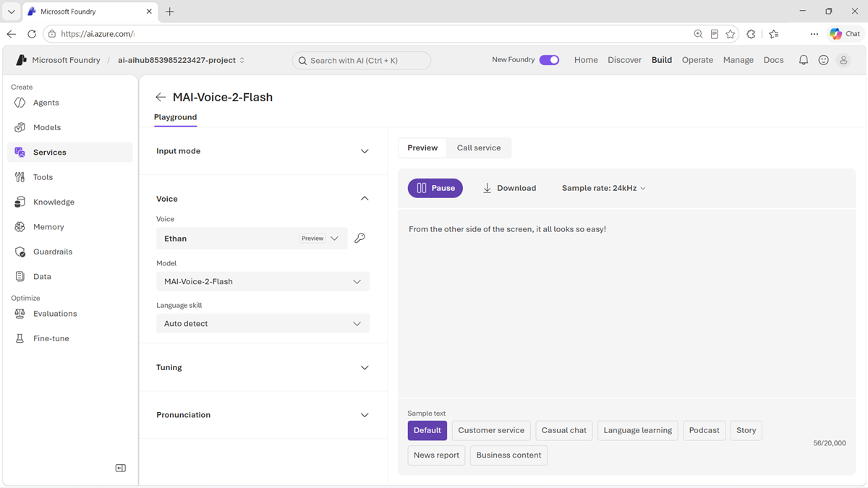Select the Business content sample text

pos(509,455)
